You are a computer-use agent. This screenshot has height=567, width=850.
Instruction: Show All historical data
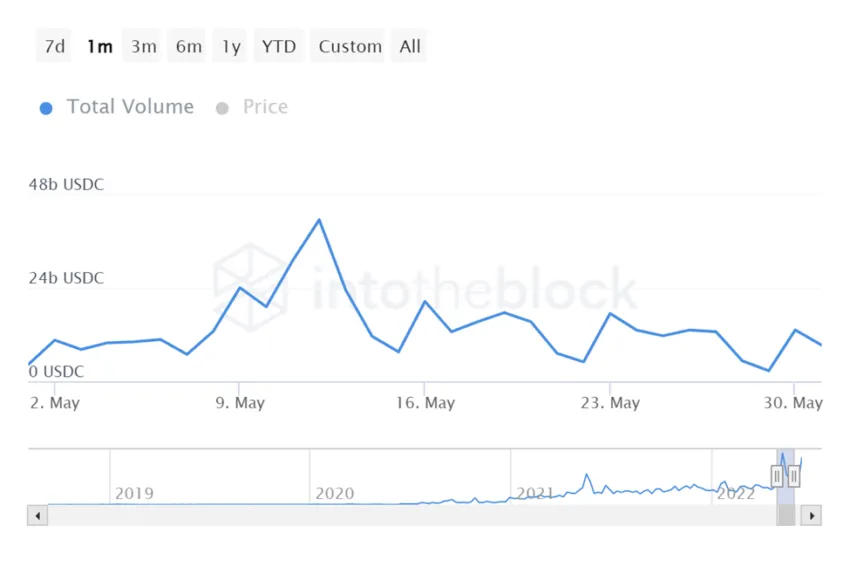click(x=409, y=46)
